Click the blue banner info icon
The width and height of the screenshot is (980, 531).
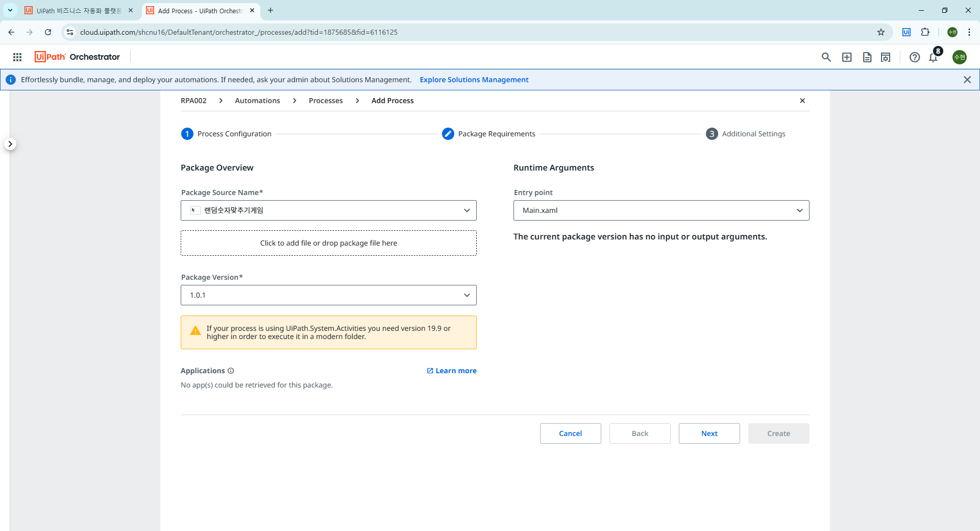click(11, 80)
